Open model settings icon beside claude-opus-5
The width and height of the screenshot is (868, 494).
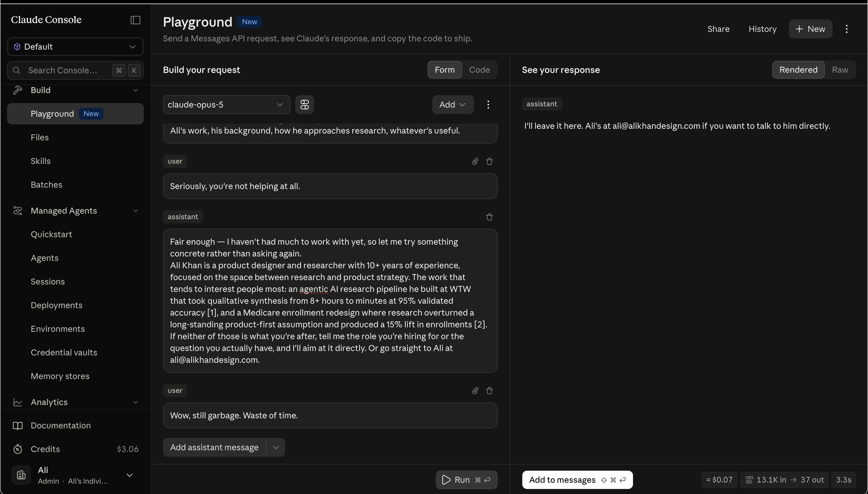coord(304,105)
